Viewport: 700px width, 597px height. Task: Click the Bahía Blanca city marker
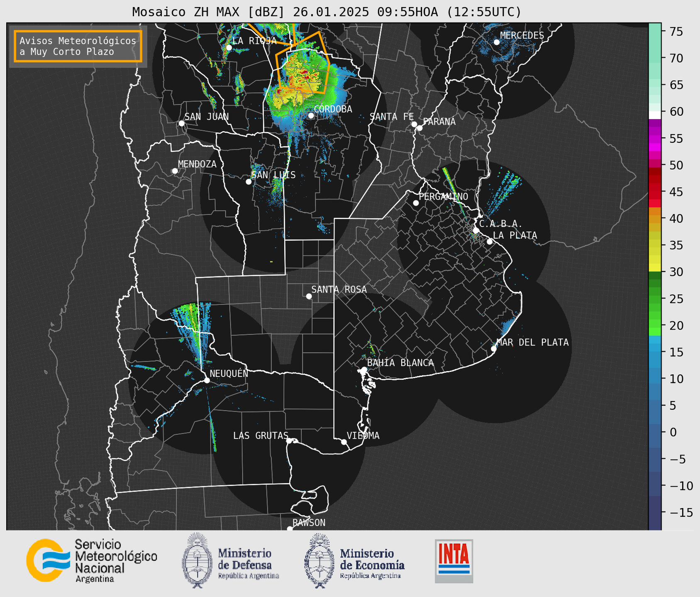coord(364,369)
